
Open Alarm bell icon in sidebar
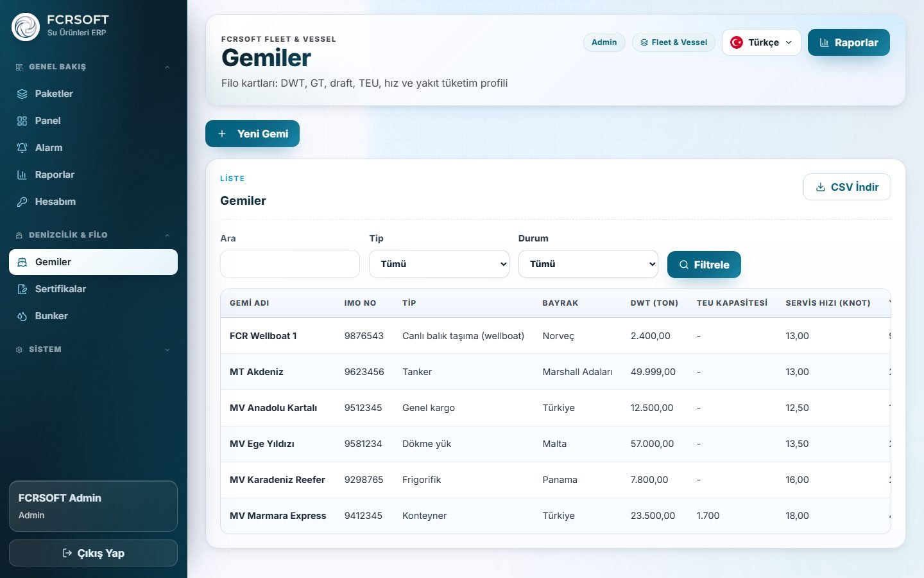(22, 148)
